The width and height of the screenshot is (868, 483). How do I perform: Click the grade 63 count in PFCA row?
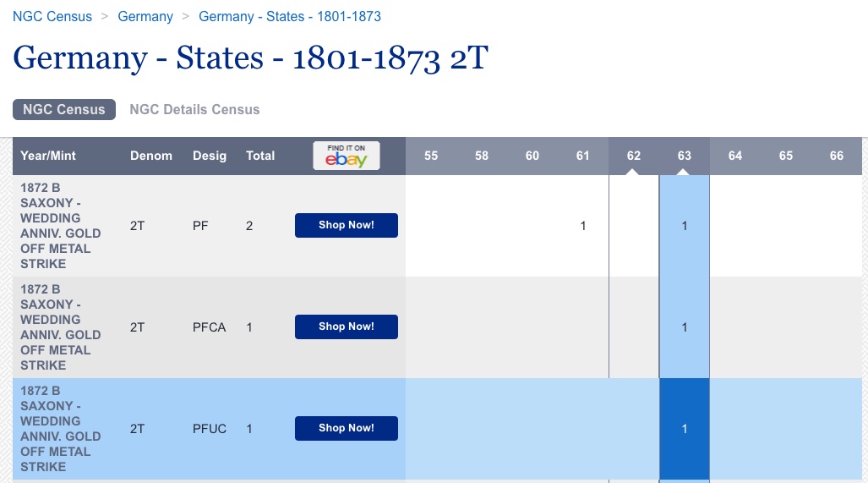tap(685, 327)
